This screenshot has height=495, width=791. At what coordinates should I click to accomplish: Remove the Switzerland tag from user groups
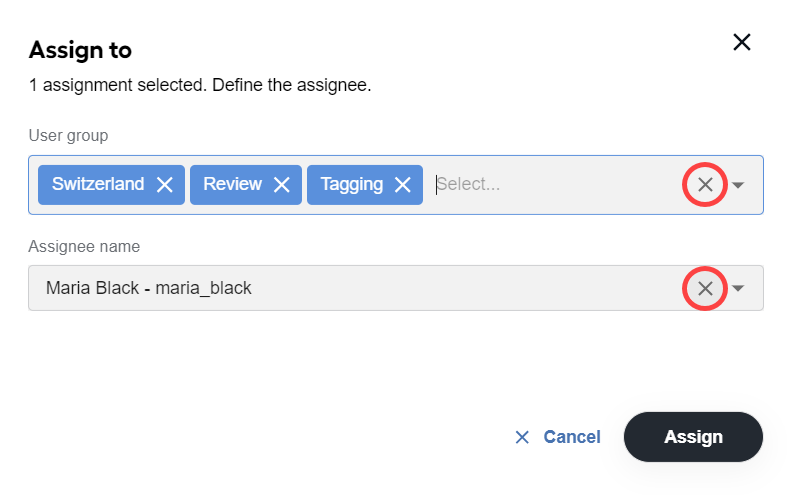(164, 185)
